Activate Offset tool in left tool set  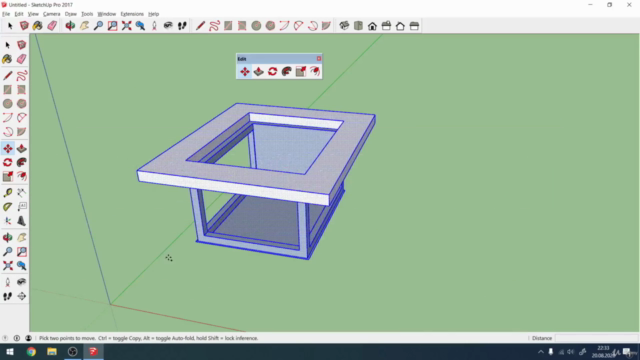(x=22, y=176)
